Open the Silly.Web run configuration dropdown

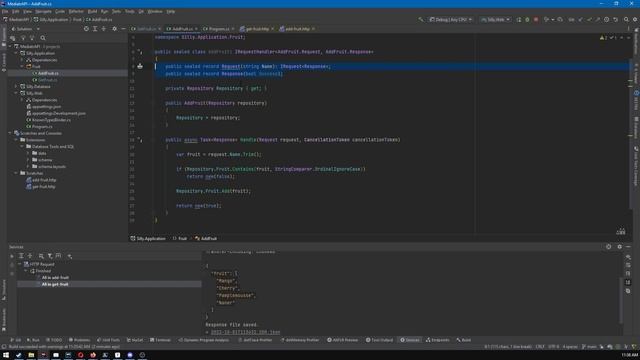tap(496, 19)
